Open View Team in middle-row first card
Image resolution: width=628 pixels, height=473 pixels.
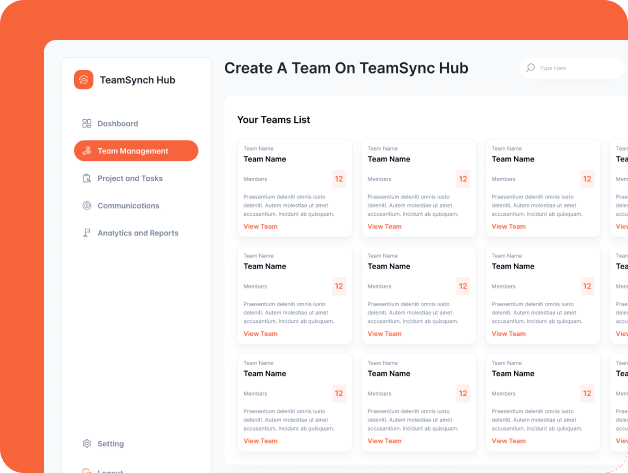(x=260, y=334)
